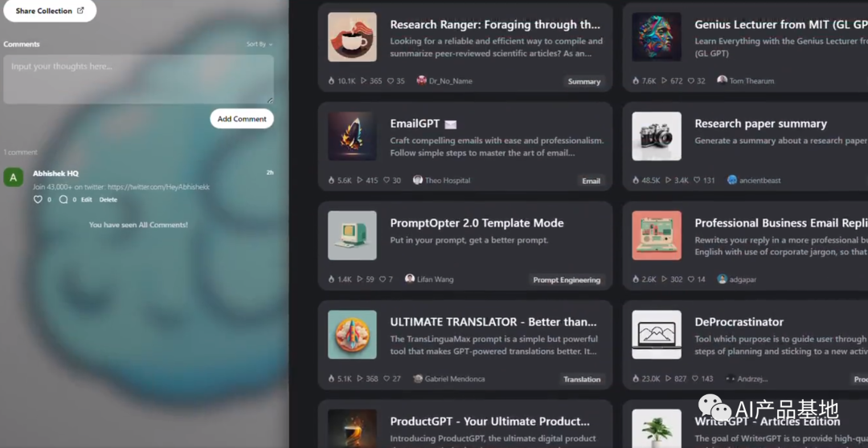Open the Professional Business Email thumbnail
This screenshot has height=448, width=868.
pos(657,235)
